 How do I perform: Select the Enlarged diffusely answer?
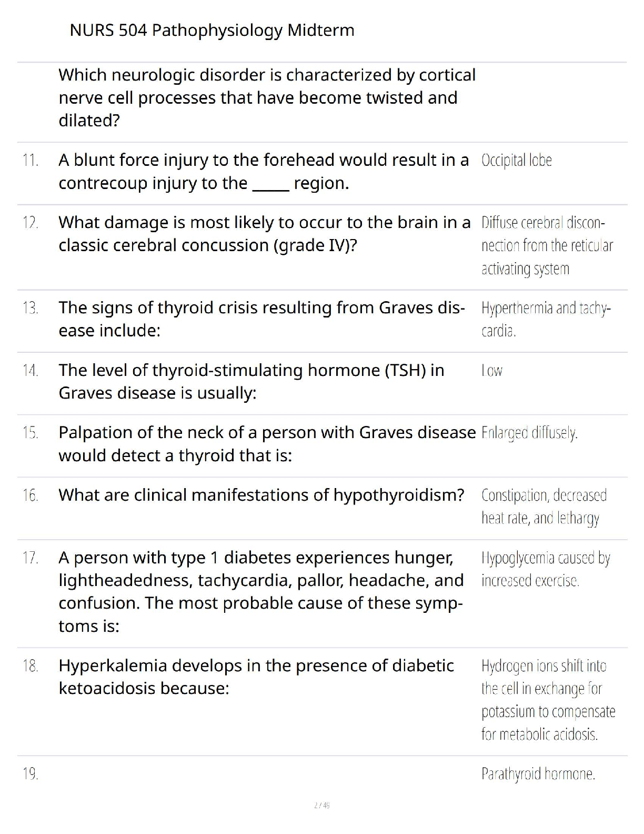click(529, 433)
